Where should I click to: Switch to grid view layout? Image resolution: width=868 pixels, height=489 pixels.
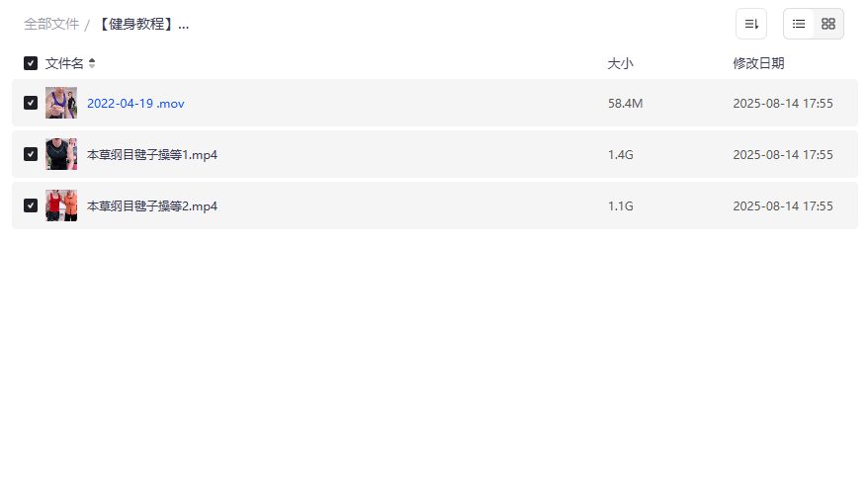828,24
